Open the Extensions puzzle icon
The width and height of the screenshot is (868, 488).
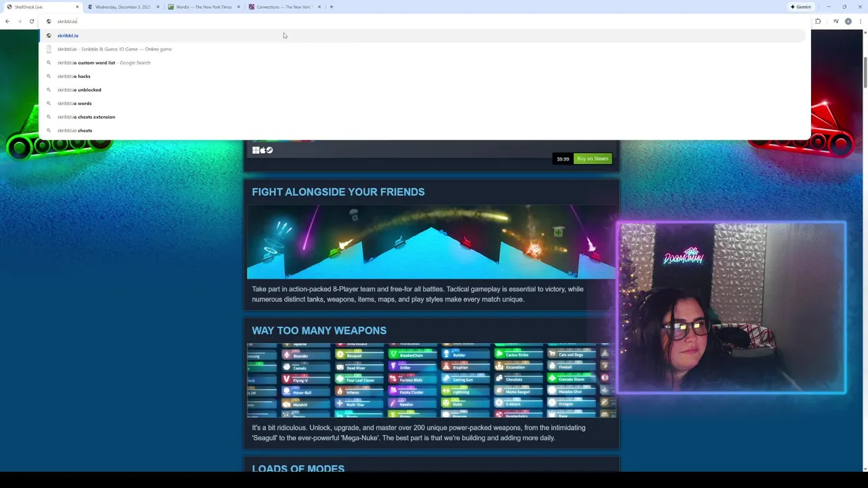[818, 21]
